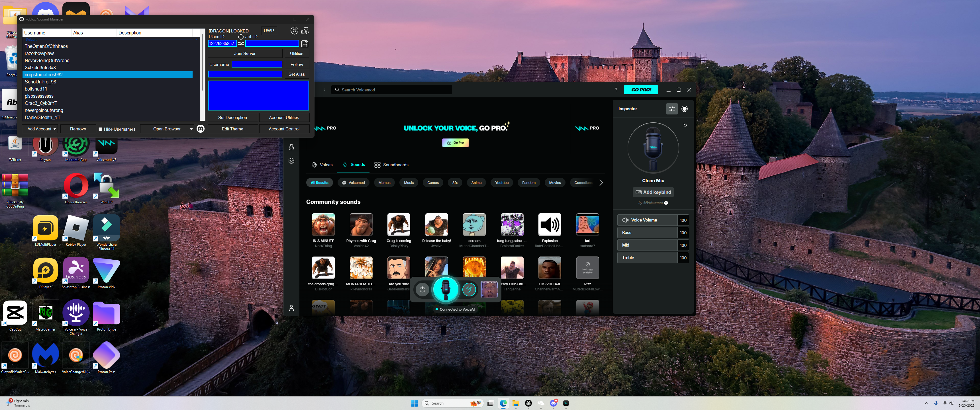
Task: Click the Add keybind button
Action: pyautogui.click(x=653, y=192)
